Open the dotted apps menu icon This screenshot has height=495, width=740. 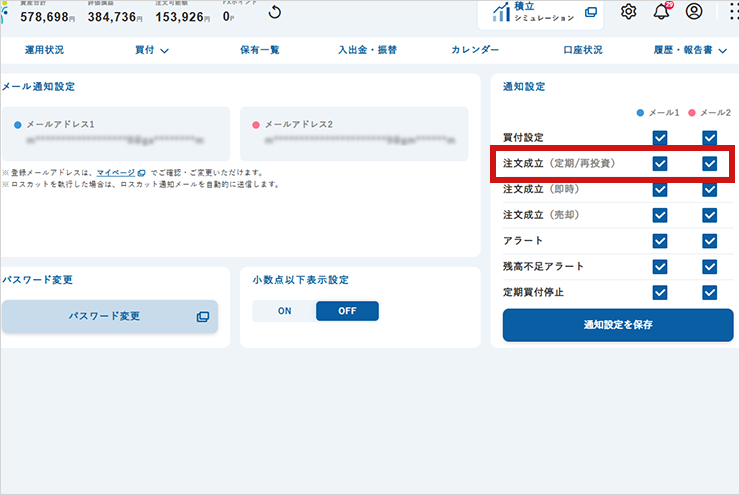(734, 11)
